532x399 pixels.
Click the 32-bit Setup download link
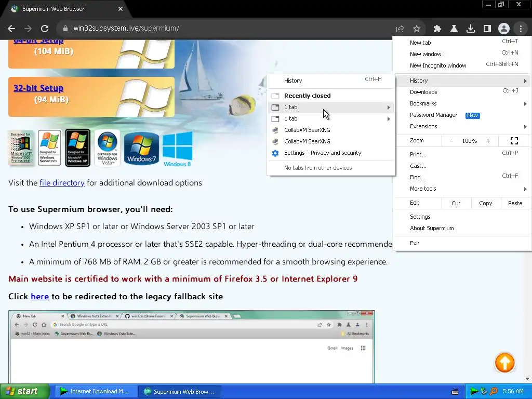38,88
